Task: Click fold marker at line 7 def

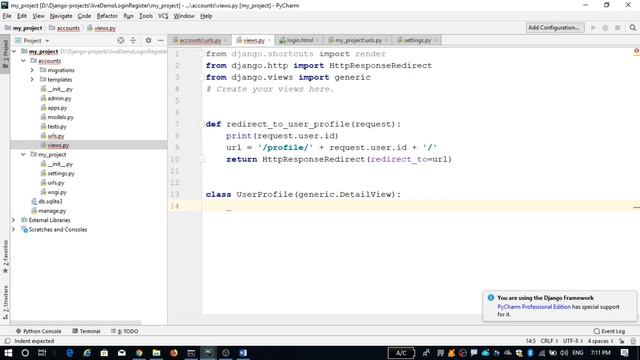Action: tap(202, 124)
